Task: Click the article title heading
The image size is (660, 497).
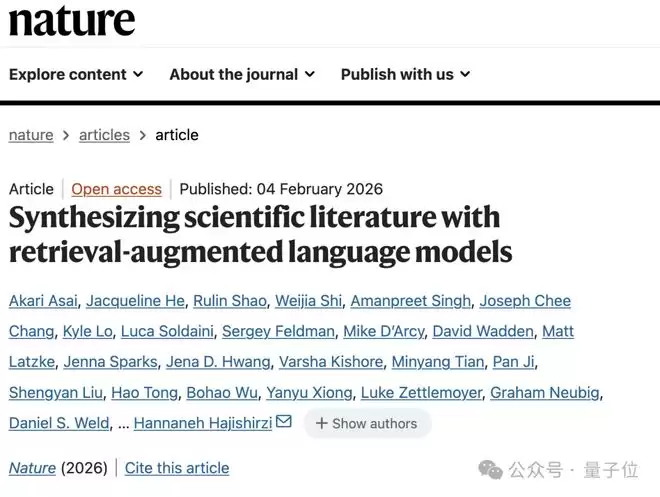Action: pyautogui.click(x=260, y=234)
